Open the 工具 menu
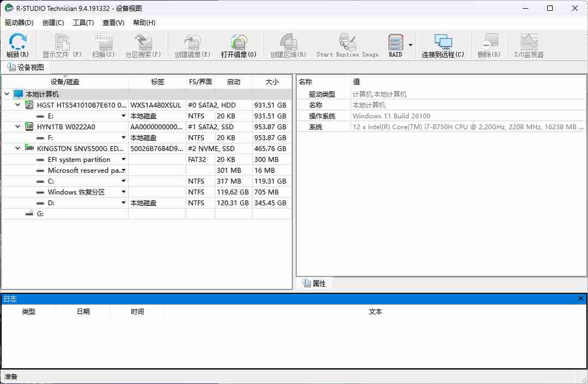This screenshot has width=588, height=384. click(x=84, y=22)
